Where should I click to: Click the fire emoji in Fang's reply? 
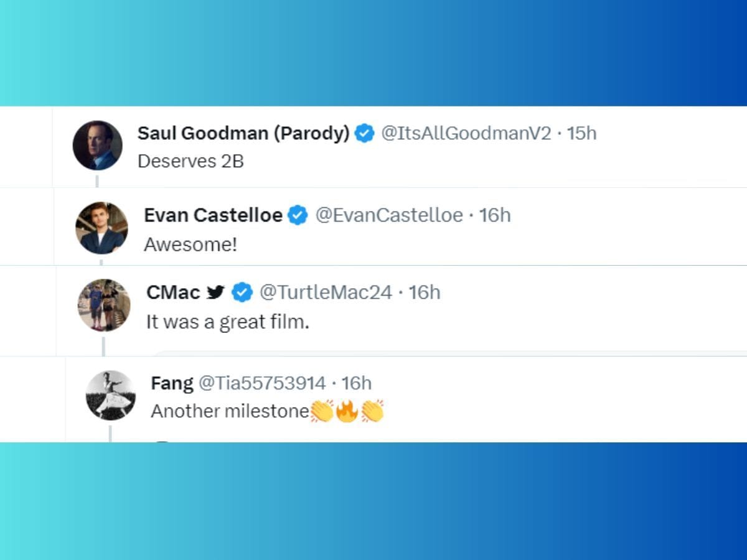(347, 411)
